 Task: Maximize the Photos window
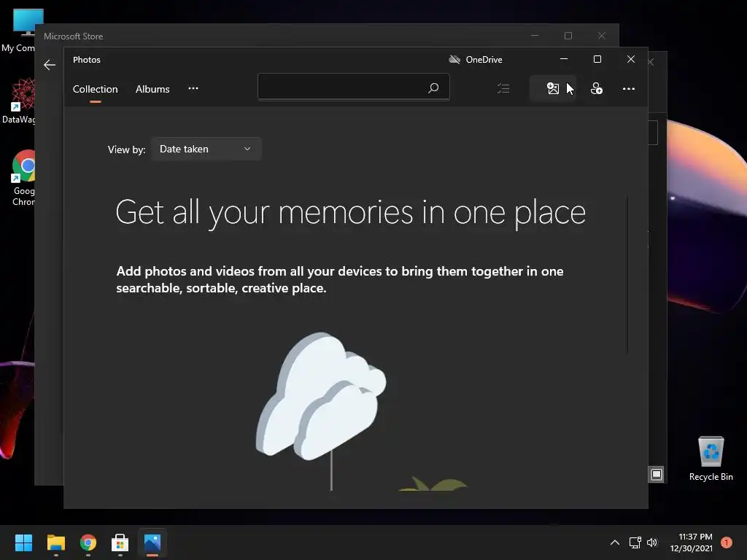point(597,59)
